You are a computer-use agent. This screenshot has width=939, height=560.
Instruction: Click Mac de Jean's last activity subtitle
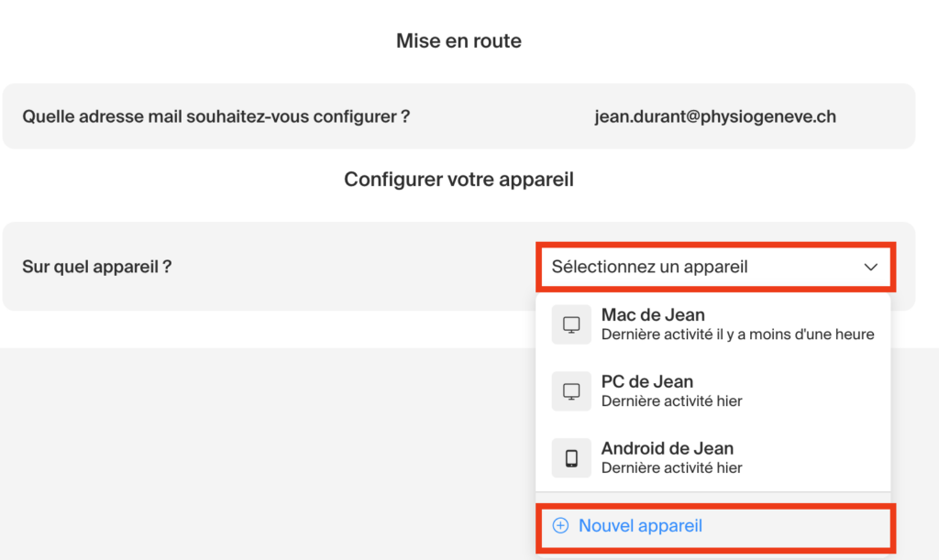(737, 335)
